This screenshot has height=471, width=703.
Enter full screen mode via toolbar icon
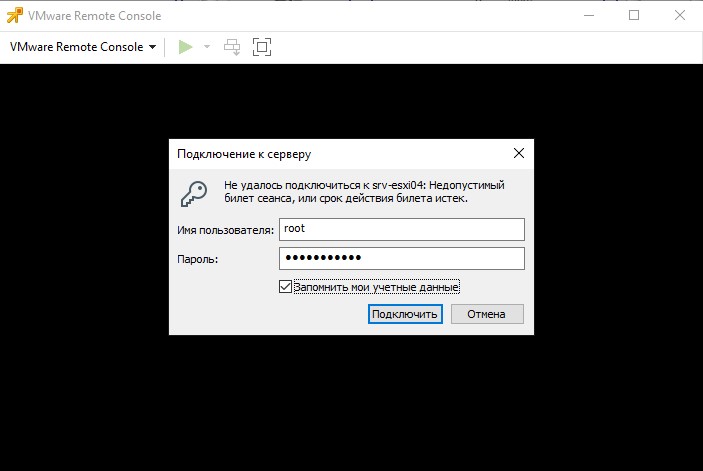pos(262,47)
